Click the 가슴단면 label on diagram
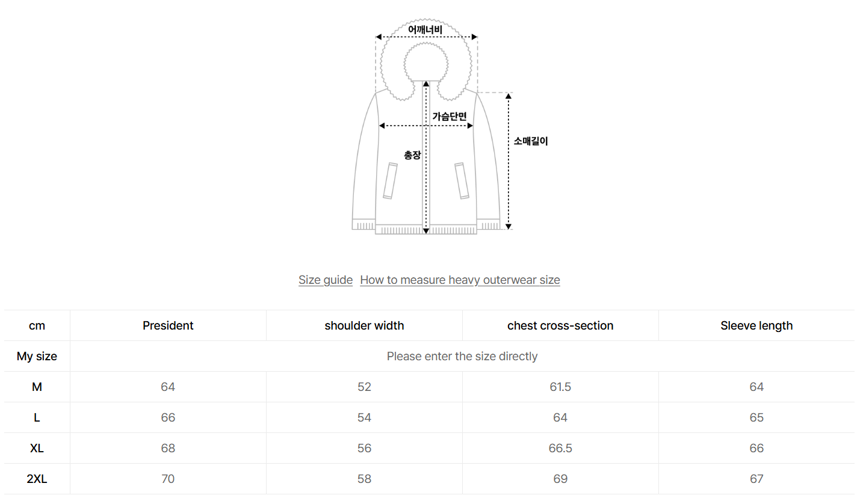 [450, 116]
